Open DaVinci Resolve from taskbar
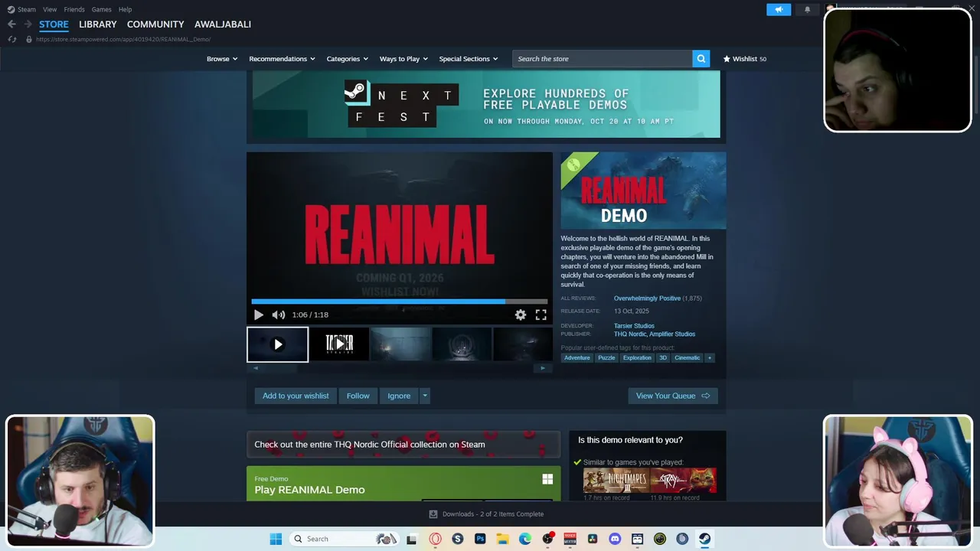The image size is (980, 551). point(593,539)
